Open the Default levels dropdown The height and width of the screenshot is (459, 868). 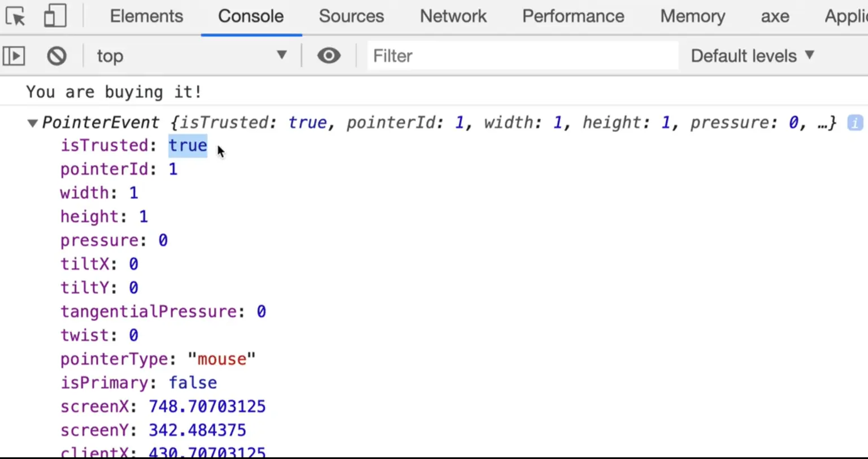[752, 56]
